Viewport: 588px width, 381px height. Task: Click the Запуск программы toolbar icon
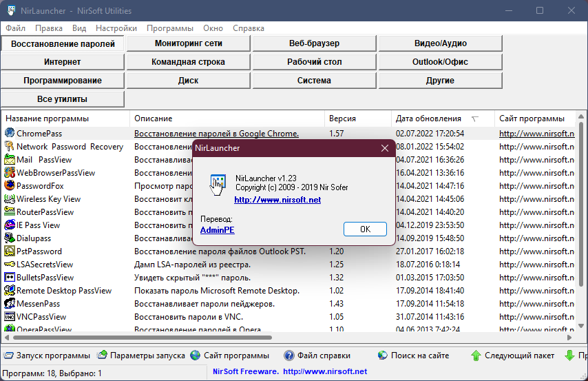(8, 356)
